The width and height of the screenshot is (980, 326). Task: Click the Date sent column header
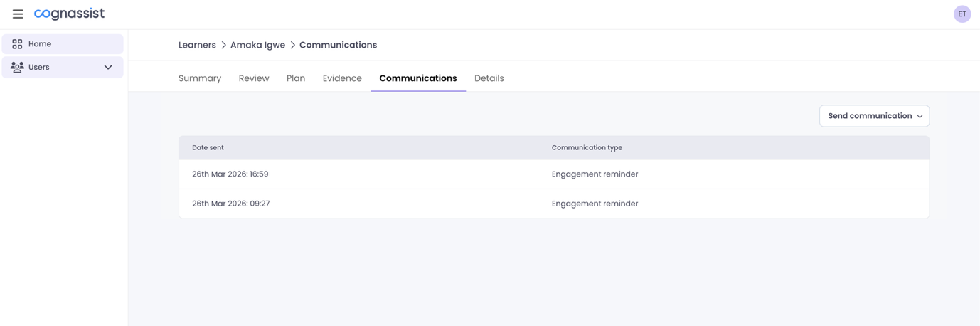(x=208, y=147)
